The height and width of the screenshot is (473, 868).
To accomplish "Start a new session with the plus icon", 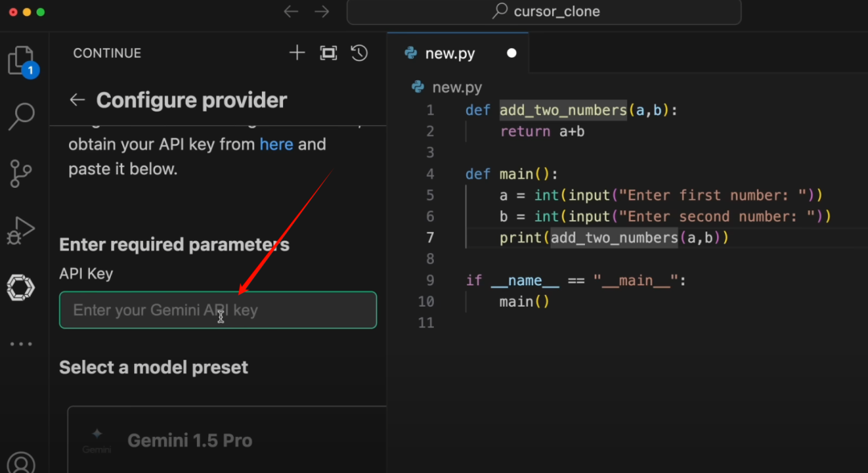I will coord(297,52).
